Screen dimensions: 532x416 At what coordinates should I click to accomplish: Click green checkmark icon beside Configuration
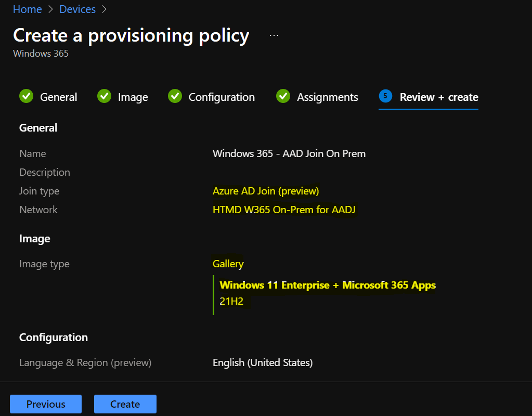(x=175, y=96)
